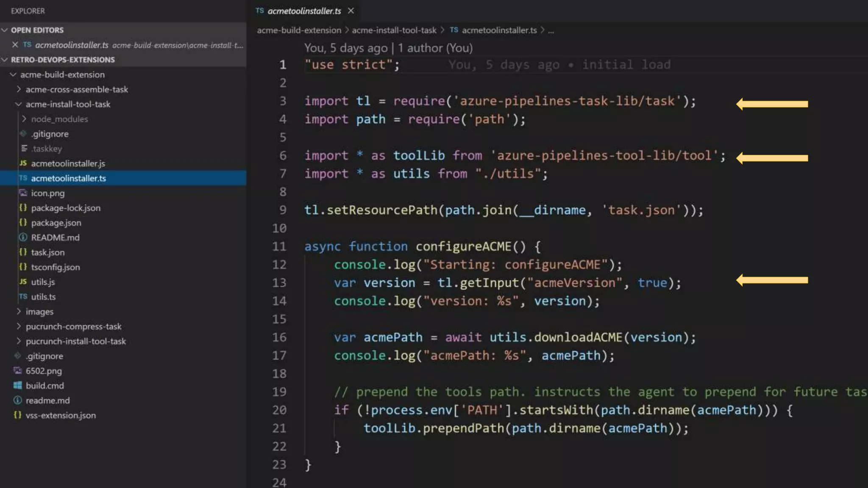Viewport: 868px width, 488px height.
Task: Click acme-build-extension breadcrumb segment
Action: [x=299, y=30]
